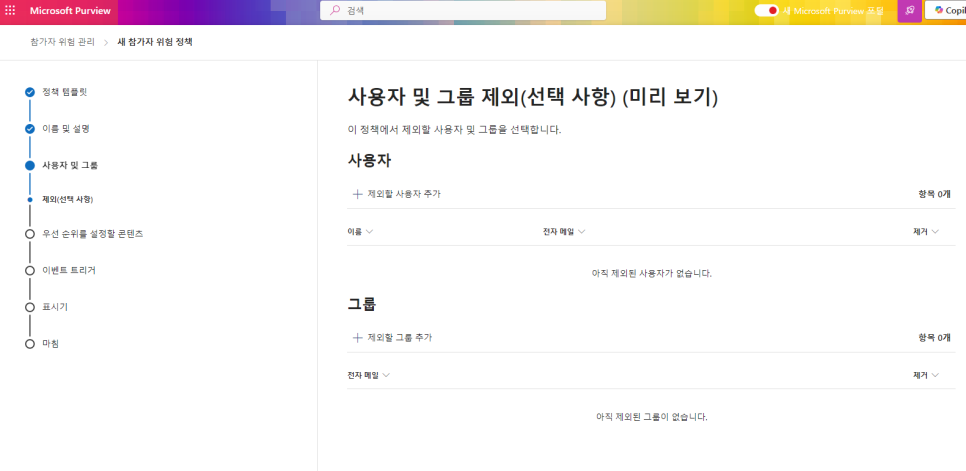Focus the 검색 search box

463,10
